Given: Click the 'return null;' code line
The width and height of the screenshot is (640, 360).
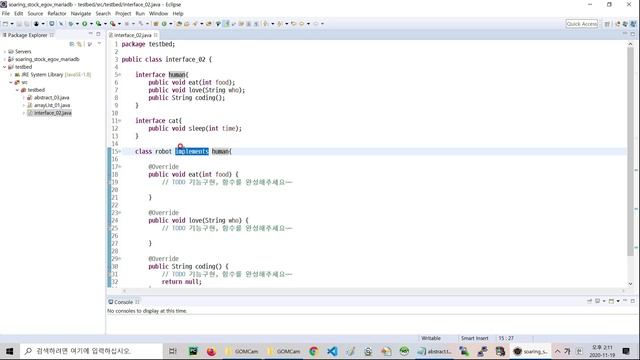Looking at the screenshot, I should tap(182, 282).
